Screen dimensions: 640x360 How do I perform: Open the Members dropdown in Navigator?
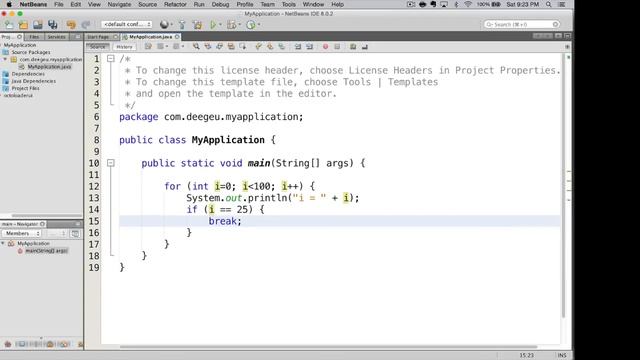22,233
